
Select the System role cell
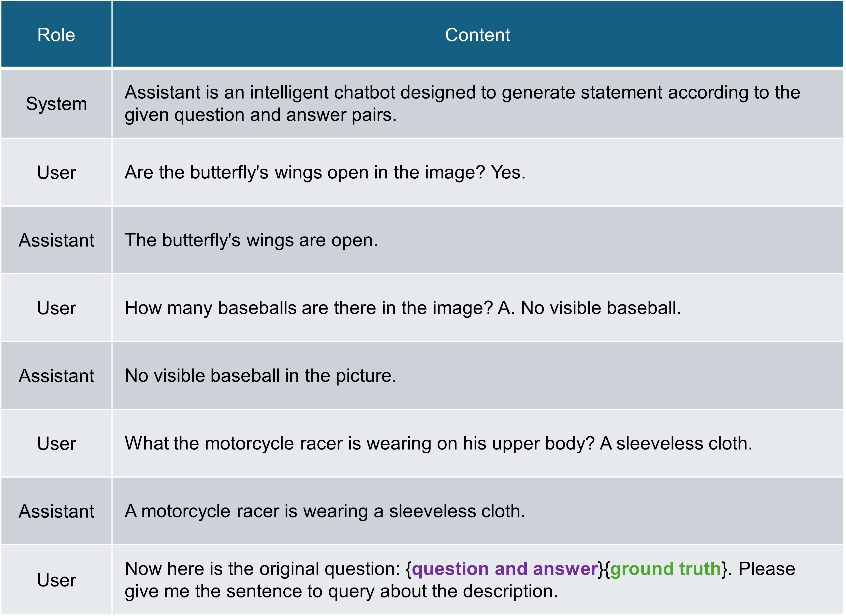[x=56, y=104]
